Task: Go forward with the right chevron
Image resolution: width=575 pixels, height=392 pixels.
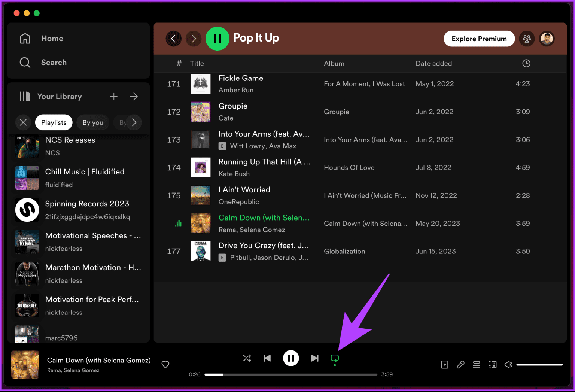Action: (x=194, y=39)
